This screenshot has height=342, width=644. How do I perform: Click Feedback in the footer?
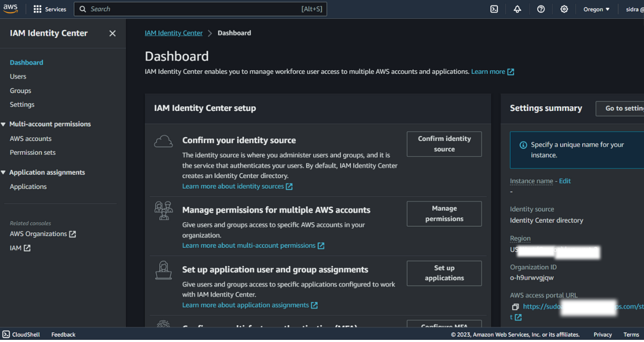pos(63,334)
